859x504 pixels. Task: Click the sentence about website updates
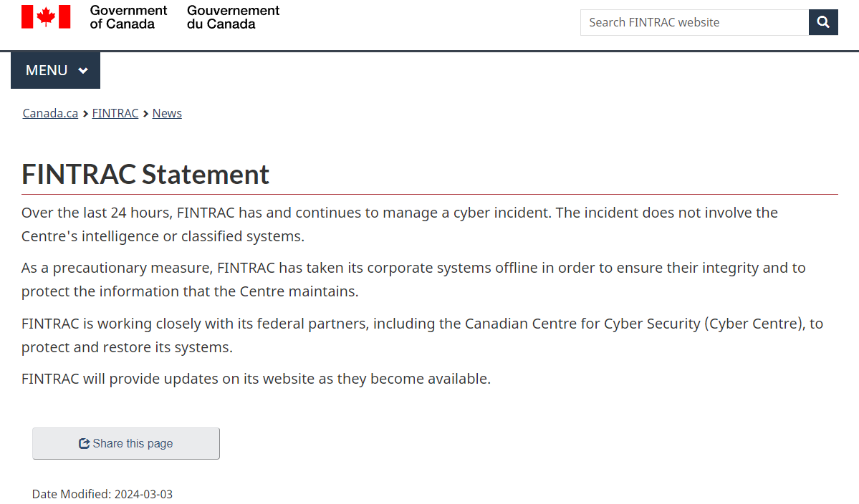coord(256,379)
